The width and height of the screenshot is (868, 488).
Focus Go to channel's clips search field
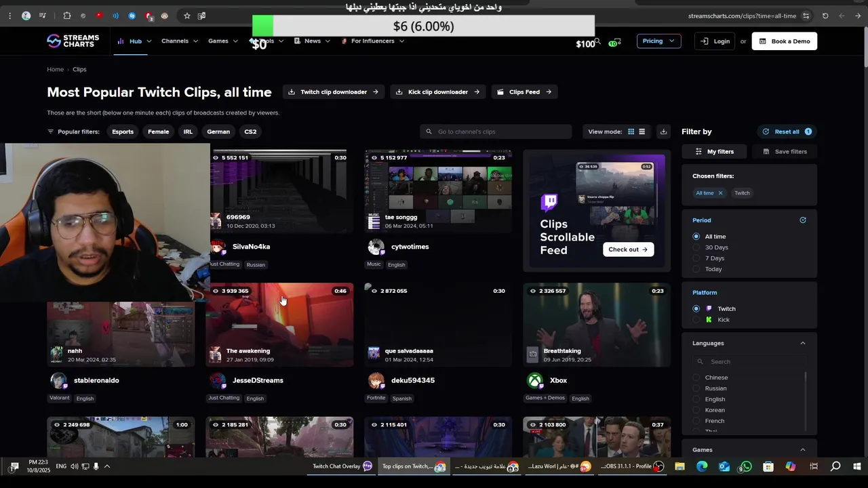[x=496, y=131]
